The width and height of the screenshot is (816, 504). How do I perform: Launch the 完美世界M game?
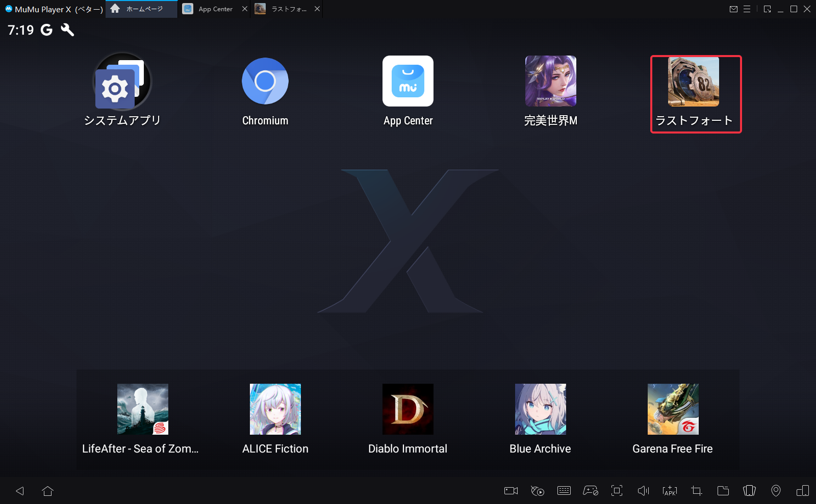click(551, 81)
